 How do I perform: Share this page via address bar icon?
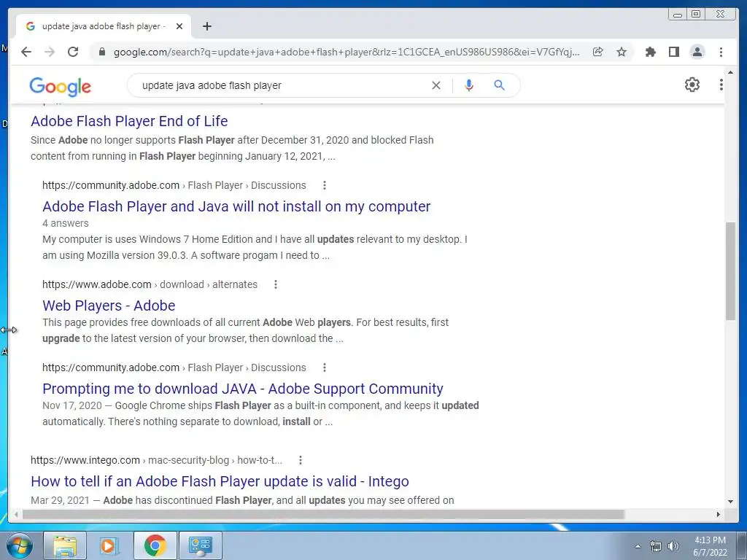(598, 52)
